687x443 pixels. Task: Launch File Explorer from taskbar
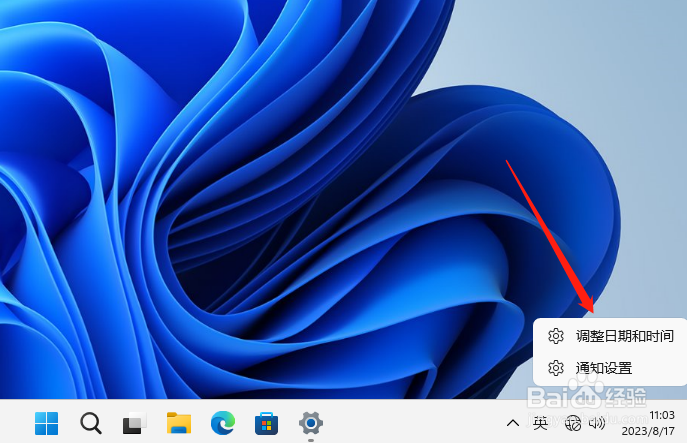point(179,423)
